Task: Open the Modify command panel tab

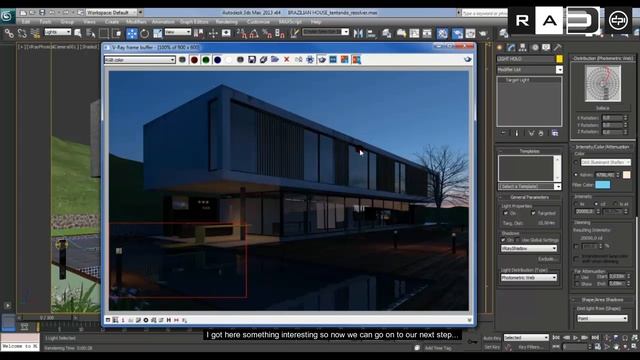Action: coord(511,48)
